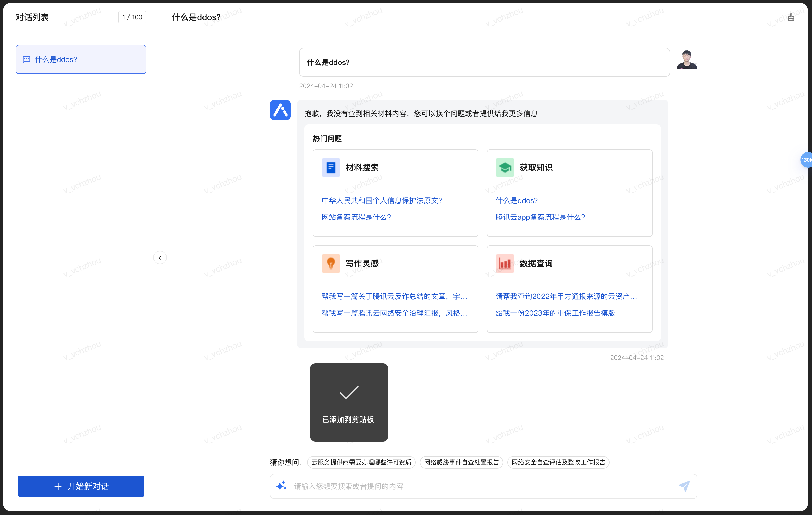Click the 1 / 100 conversation counter

click(132, 17)
